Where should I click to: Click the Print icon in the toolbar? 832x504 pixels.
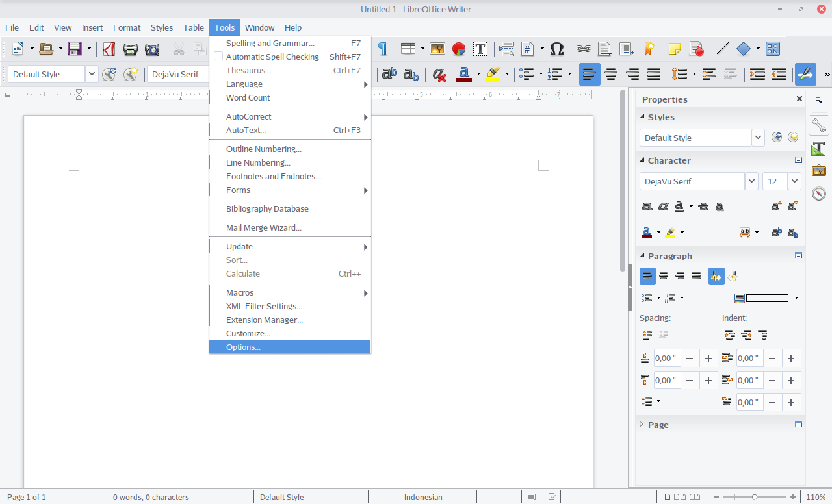[x=131, y=49]
